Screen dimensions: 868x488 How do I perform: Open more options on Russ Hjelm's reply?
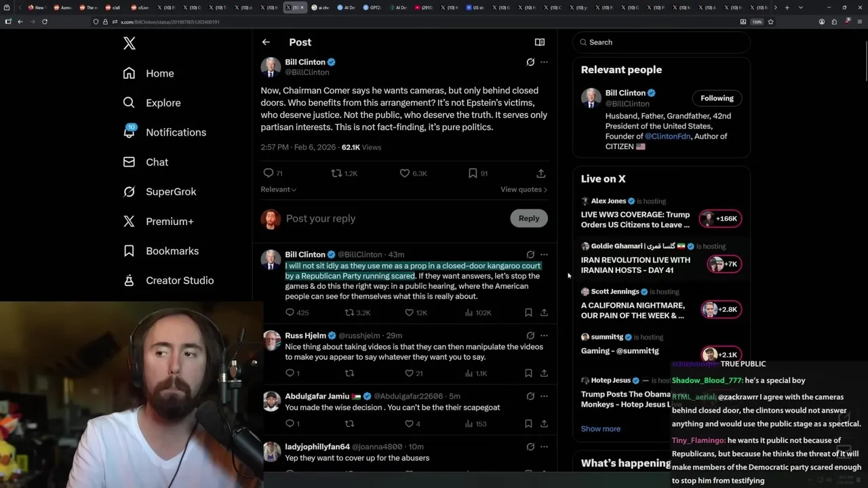[544, 335]
